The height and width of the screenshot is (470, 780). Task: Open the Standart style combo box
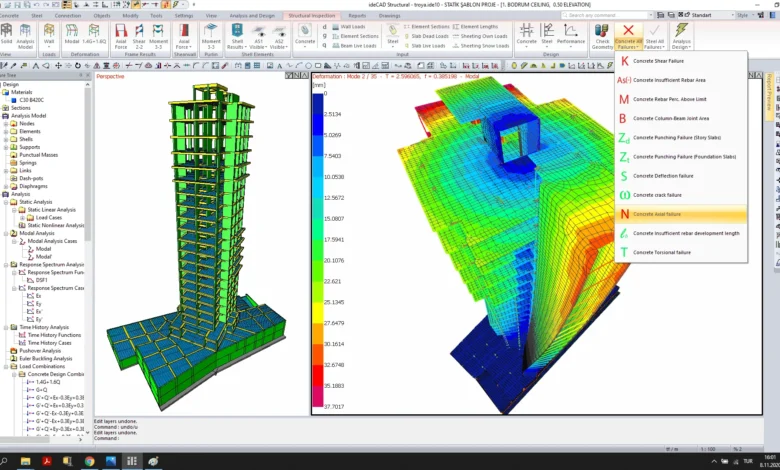tap(712, 15)
